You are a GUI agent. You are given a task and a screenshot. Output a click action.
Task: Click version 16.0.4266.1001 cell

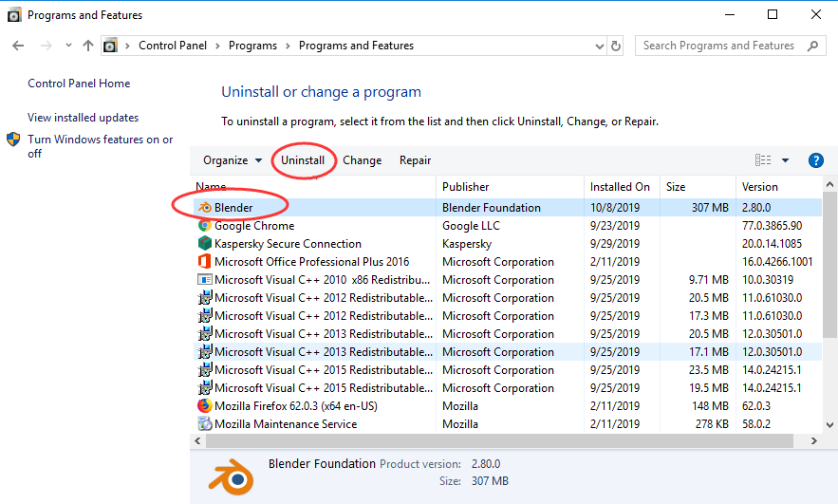click(777, 262)
